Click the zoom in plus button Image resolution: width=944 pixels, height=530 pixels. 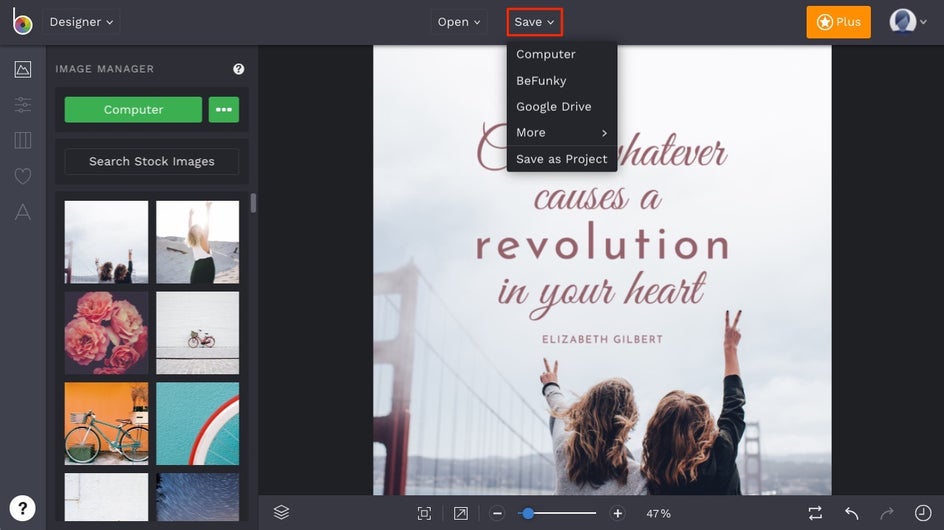[617, 513]
